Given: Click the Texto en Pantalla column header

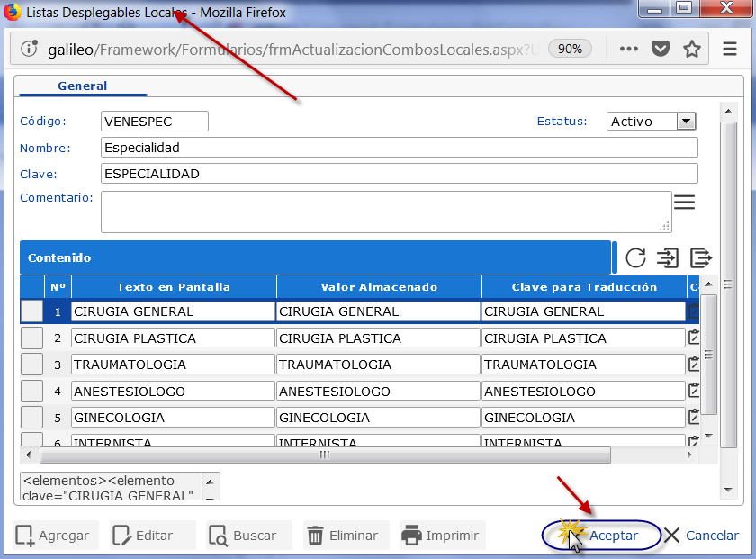Looking at the screenshot, I should tap(174, 287).
